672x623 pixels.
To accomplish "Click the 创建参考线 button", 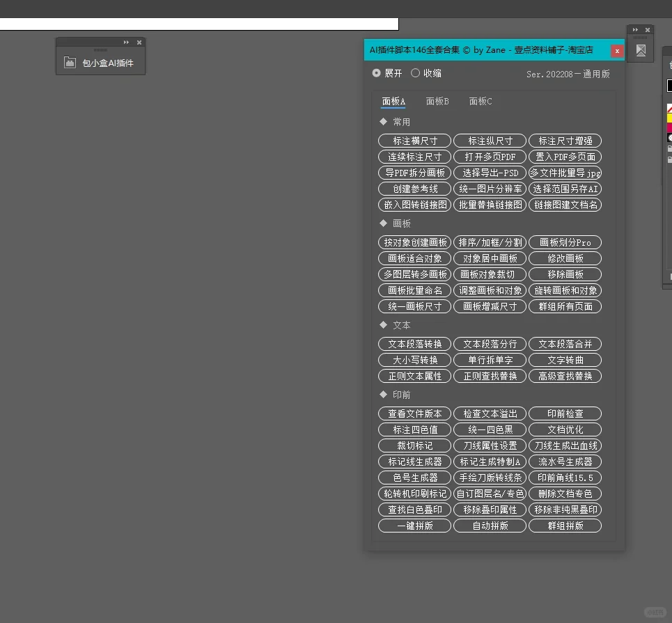I will pyautogui.click(x=414, y=189).
